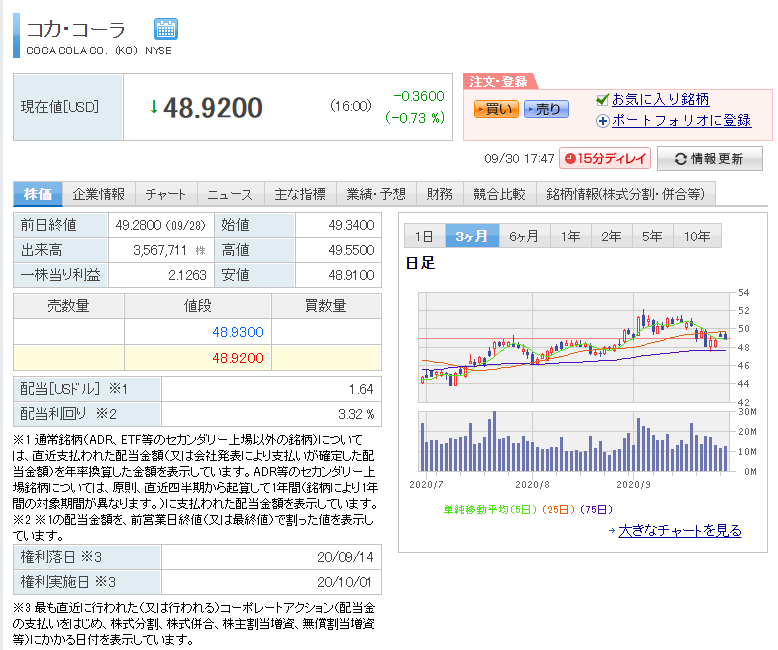The image size is (778, 650).
Task: Click the daily candlestick price chart
Action: pyautogui.click(x=574, y=347)
